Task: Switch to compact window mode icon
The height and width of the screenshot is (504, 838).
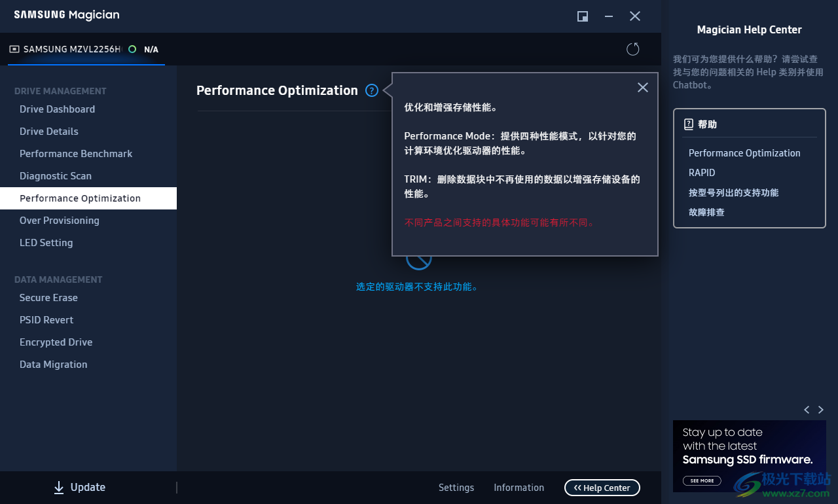Action: click(x=583, y=16)
